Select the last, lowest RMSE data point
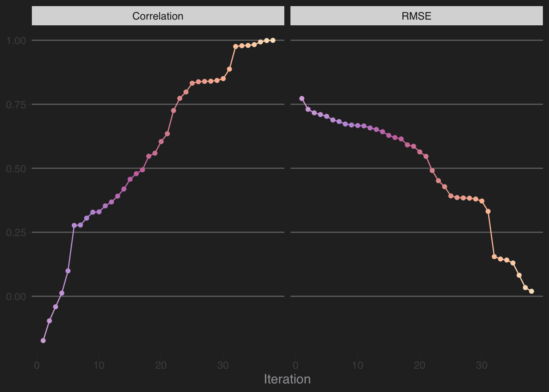Image resolution: width=549 pixels, height=392 pixels. [531, 291]
